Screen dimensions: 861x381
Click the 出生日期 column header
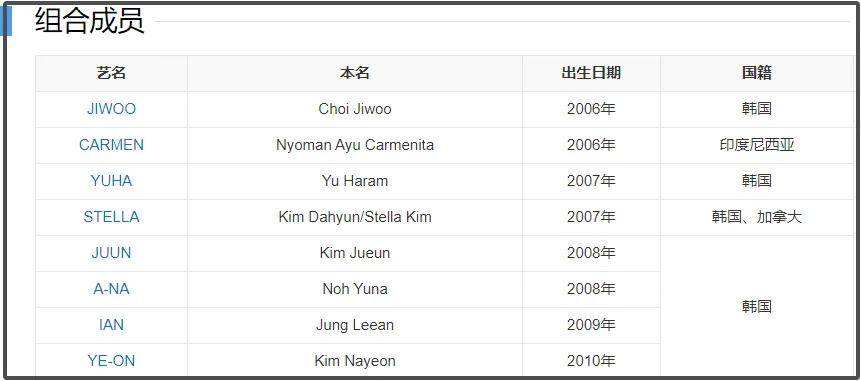591,73
